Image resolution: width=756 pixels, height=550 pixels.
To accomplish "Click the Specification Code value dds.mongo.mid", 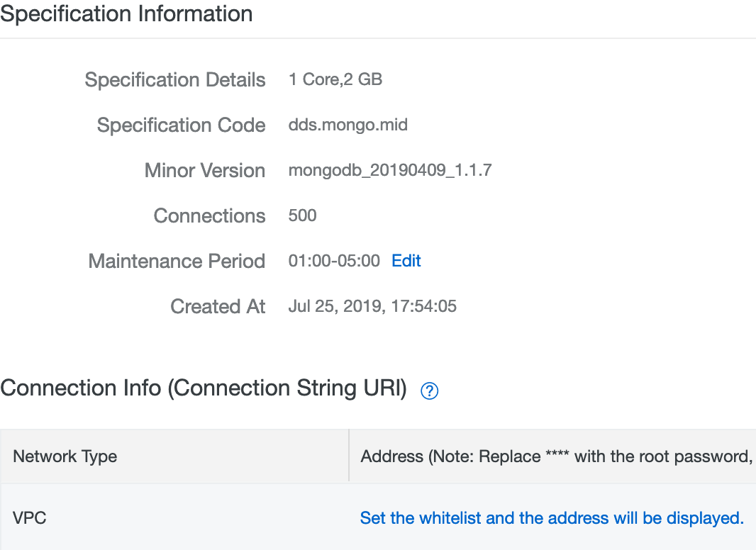I will (348, 125).
